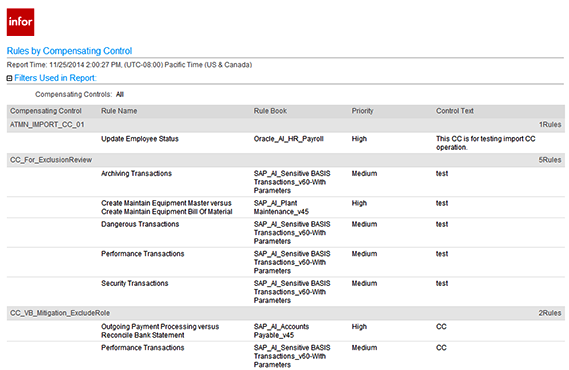Click the Filters Used in Report heading
The height and width of the screenshot is (370, 569).
tap(55, 78)
